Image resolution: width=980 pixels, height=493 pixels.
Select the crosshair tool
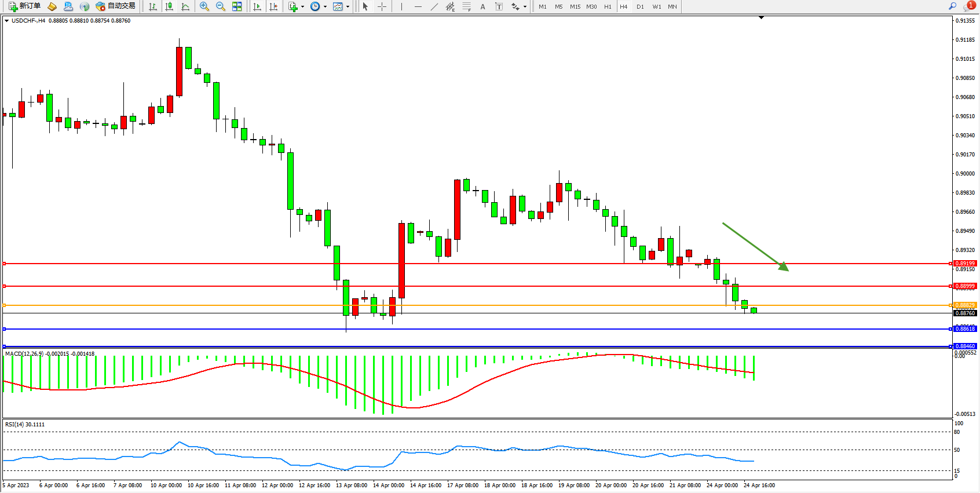click(x=382, y=6)
